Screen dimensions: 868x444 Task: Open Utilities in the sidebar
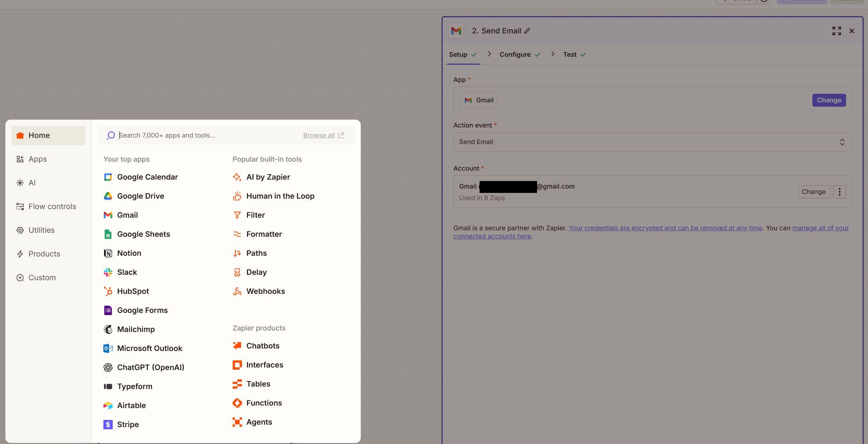point(41,230)
